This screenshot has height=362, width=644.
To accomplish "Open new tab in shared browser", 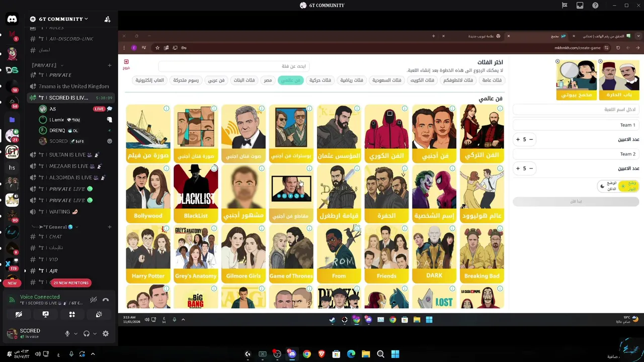I will (x=433, y=36).
